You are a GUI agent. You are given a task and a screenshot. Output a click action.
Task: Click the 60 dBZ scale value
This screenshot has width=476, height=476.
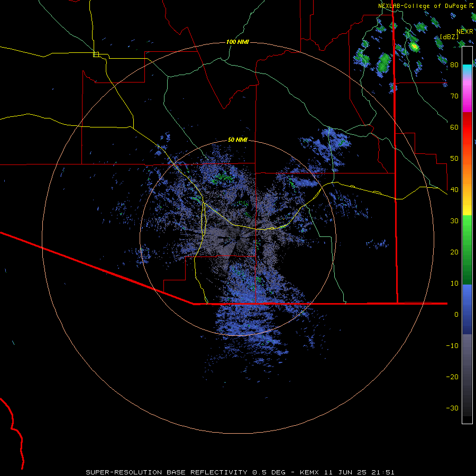pos(454,127)
